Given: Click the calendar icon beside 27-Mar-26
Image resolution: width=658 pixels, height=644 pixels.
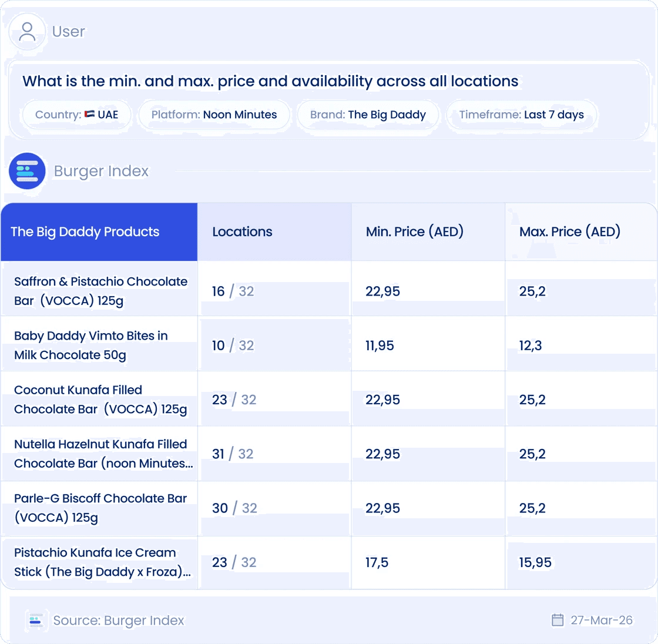Looking at the screenshot, I should coord(558,620).
